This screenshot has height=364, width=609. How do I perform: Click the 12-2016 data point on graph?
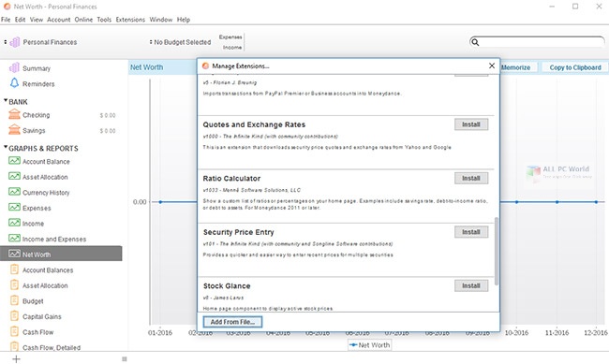point(596,202)
